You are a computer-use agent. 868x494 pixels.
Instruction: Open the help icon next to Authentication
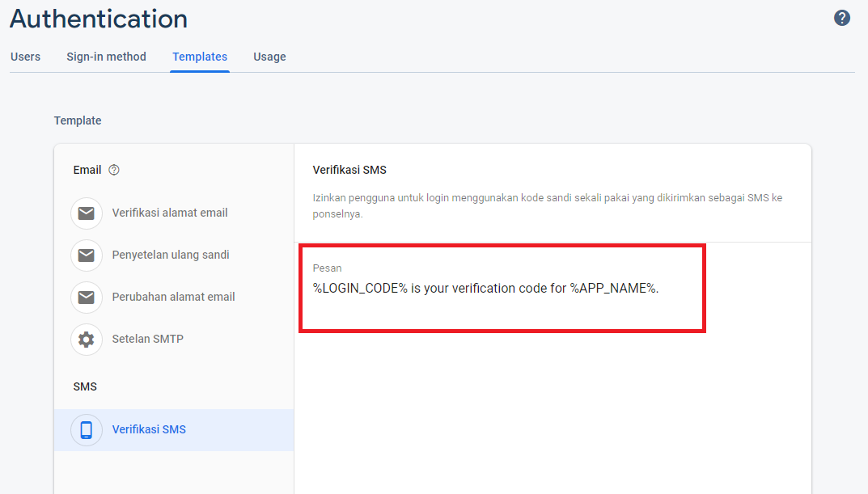842,18
